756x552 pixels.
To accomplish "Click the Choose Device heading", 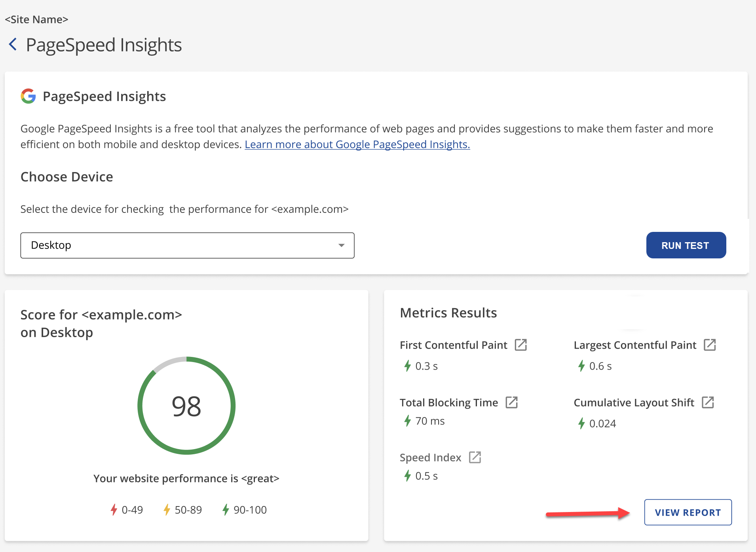I will (x=66, y=176).
